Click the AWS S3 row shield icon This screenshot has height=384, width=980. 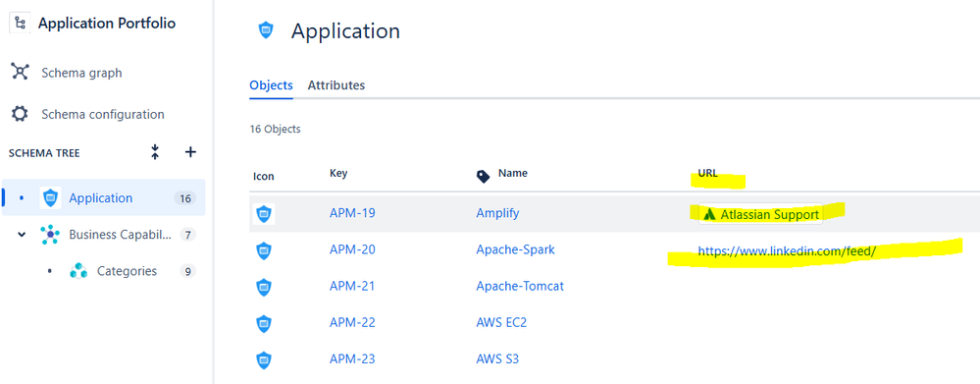[264, 359]
